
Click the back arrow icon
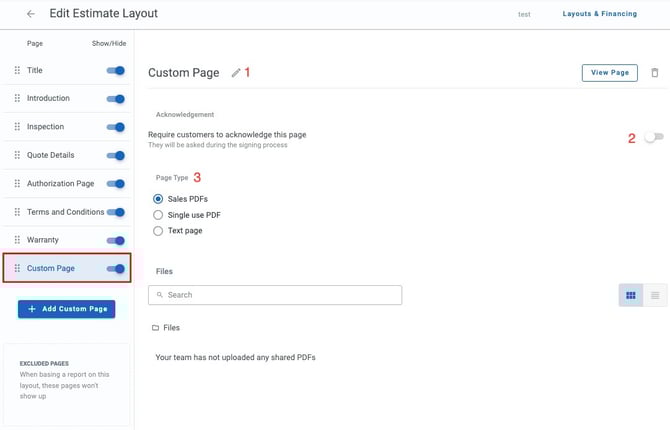[x=31, y=14]
